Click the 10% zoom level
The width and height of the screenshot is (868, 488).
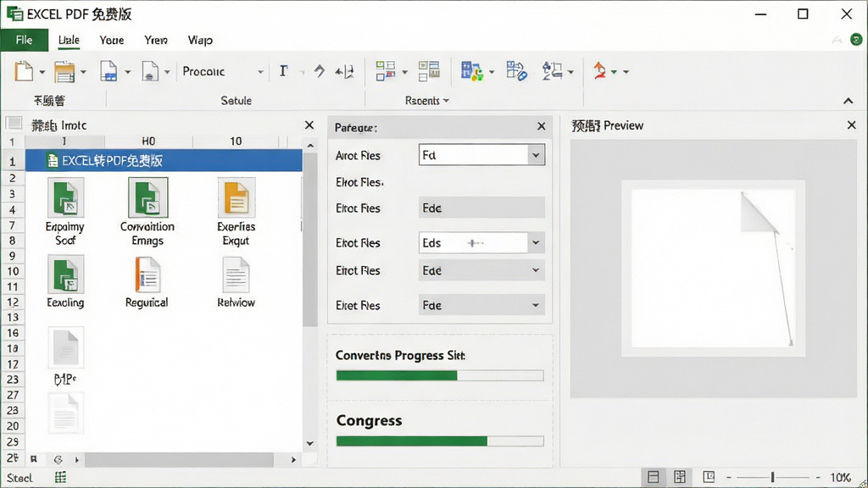[x=840, y=477]
